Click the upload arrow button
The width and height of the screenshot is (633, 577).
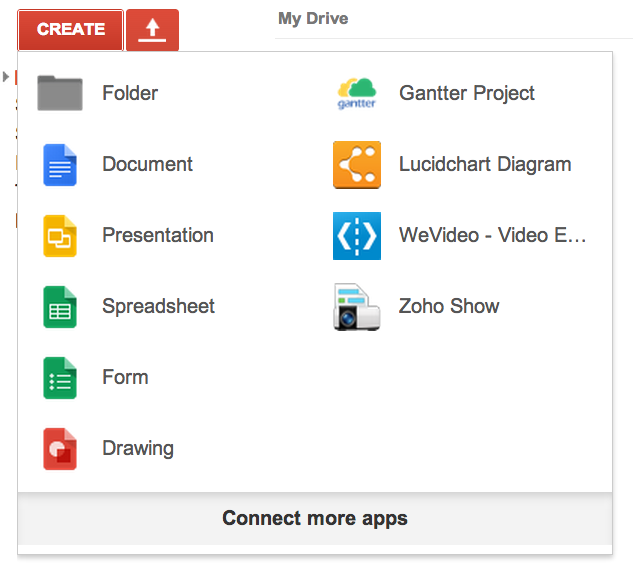click(152, 30)
